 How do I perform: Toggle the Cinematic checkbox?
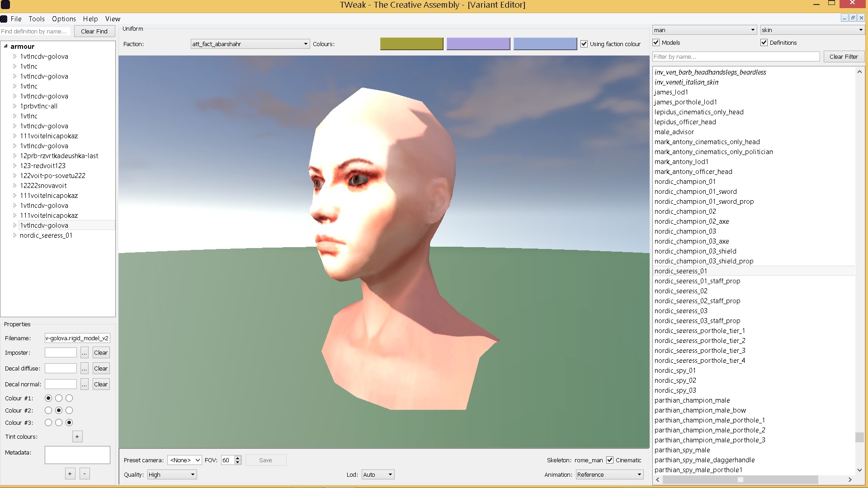(610, 460)
